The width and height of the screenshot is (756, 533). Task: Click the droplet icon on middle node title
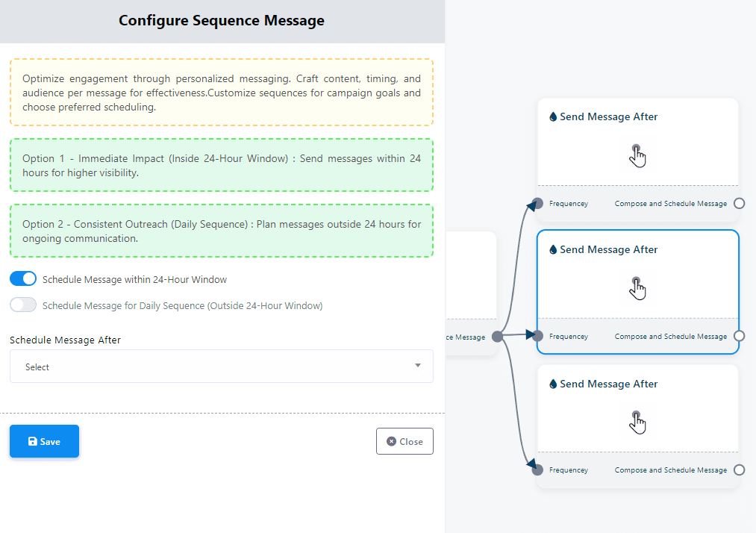tap(553, 250)
